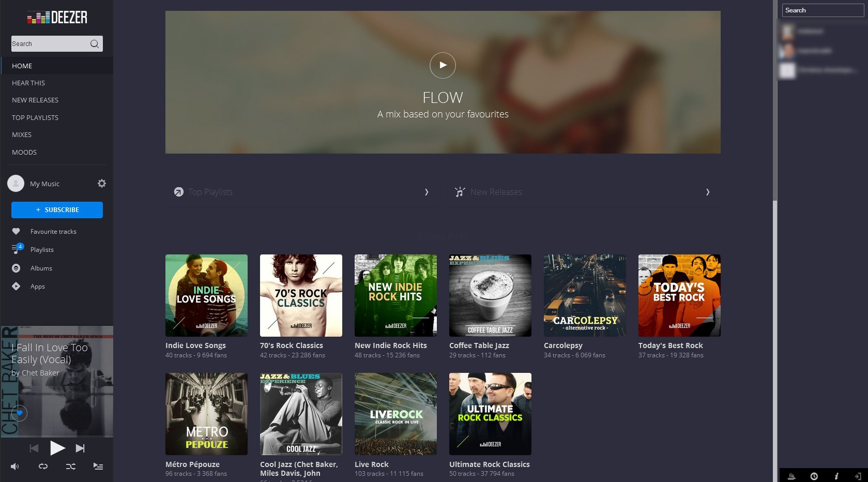868x482 pixels.
Task: Click the New Releases party icon
Action: click(460, 192)
